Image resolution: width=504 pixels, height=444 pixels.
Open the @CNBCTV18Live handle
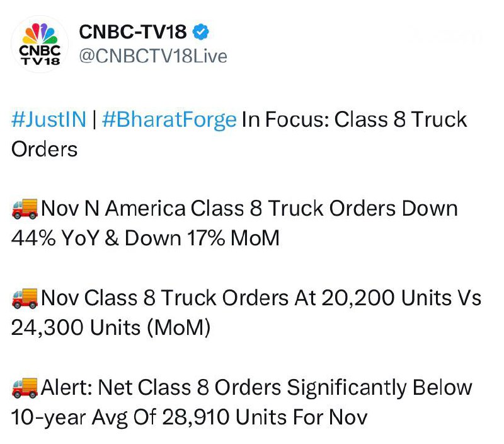pos(151,56)
